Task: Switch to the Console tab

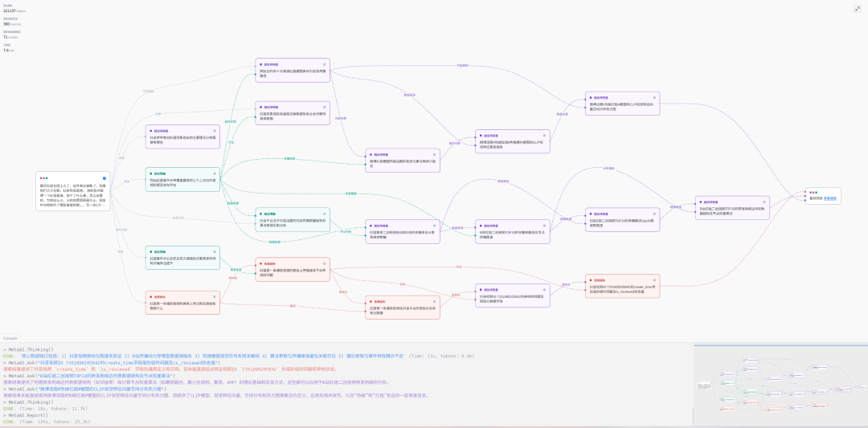Action: pos(10,338)
